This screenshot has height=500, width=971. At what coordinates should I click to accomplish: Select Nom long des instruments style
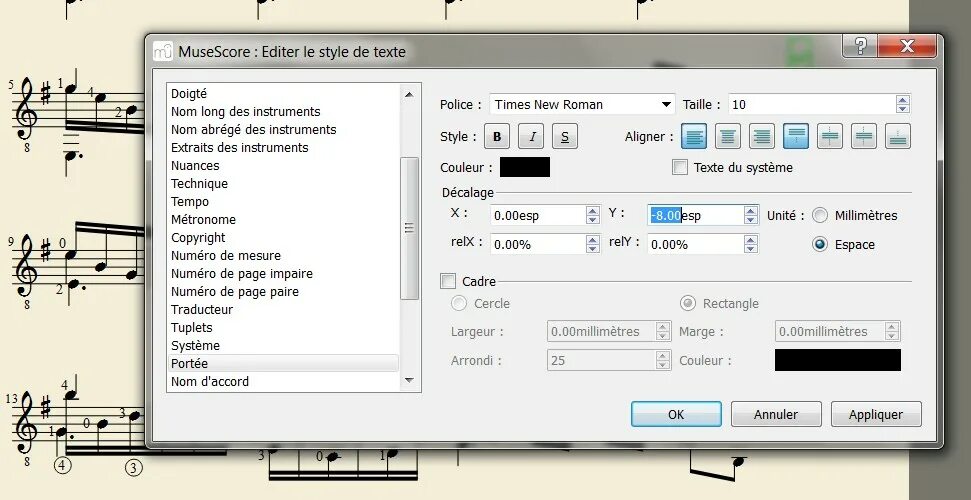pyautogui.click(x=284, y=112)
